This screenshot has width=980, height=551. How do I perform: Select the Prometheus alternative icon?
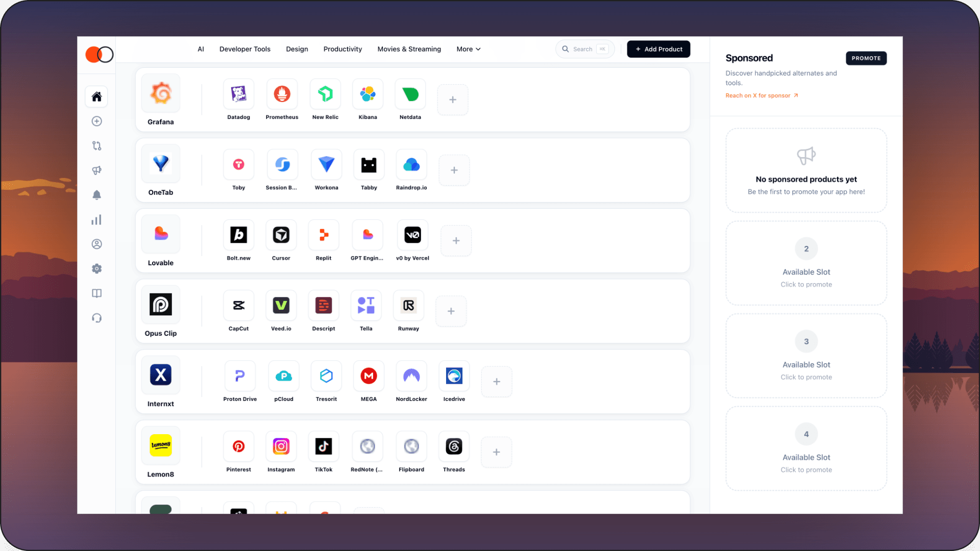click(x=282, y=94)
